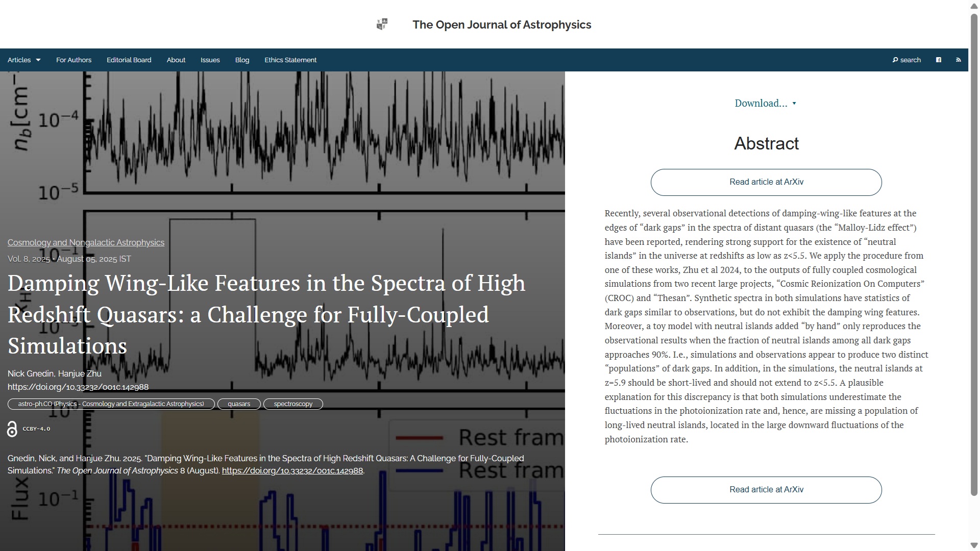Click scrollbar up arrow
The image size is (980, 551).
pos(974,5)
